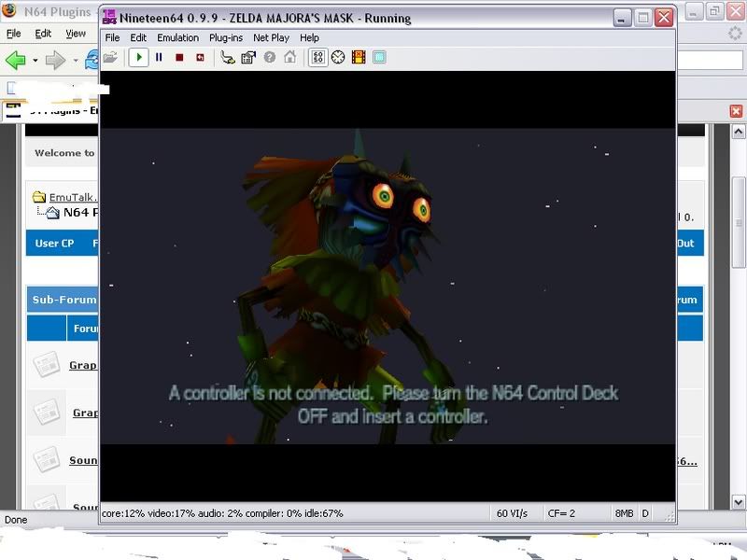This screenshot has width=747, height=560.
Task: Reset emulation with the red reset icon
Action: click(x=200, y=58)
